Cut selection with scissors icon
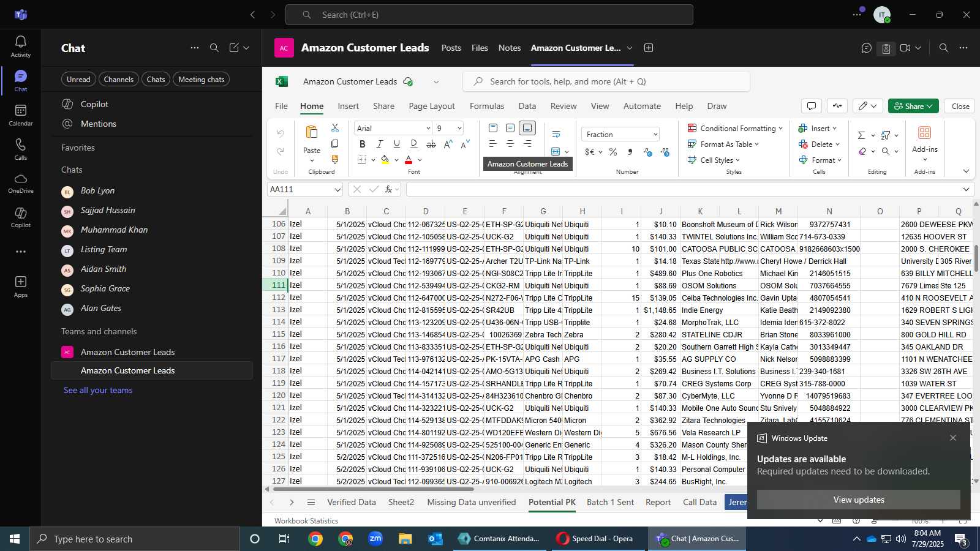Image resolution: width=980 pixels, height=551 pixels. click(x=334, y=128)
